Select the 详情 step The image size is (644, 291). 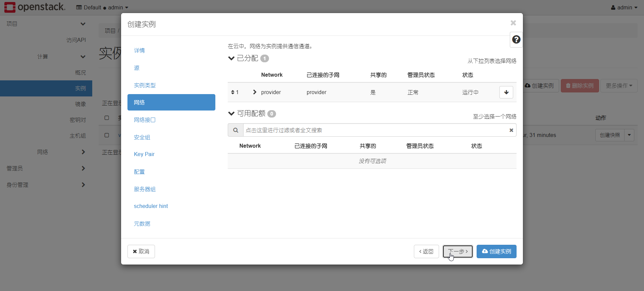pyautogui.click(x=171, y=50)
